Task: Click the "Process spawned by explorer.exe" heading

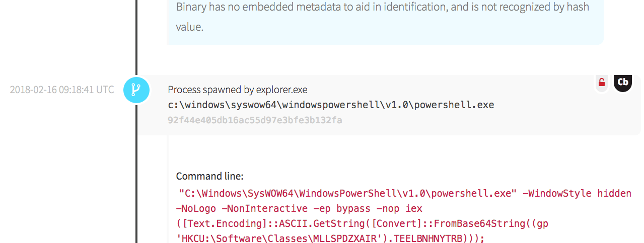Action: tap(237, 90)
